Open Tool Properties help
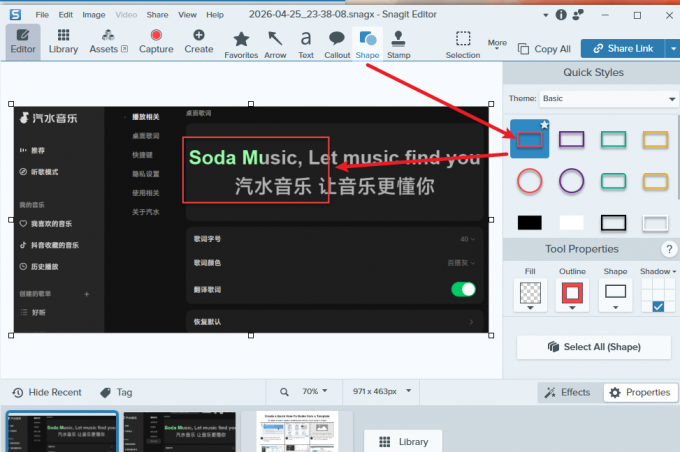680x452 pixels. (669, 249)
